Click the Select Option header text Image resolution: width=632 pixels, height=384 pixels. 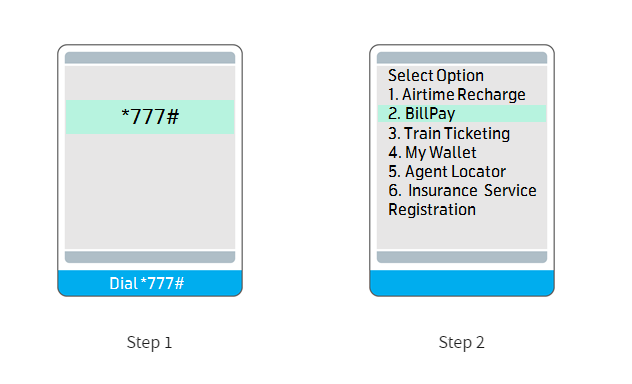436,76
